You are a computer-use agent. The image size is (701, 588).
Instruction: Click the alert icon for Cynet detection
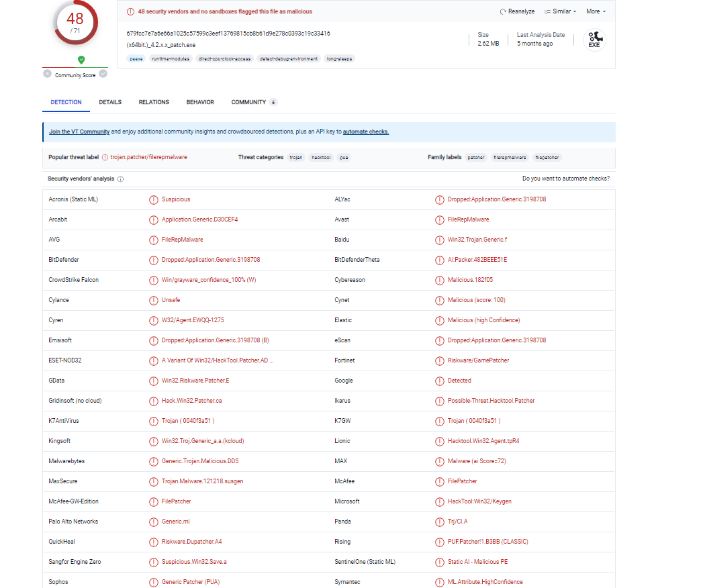[x=440, y=300]
